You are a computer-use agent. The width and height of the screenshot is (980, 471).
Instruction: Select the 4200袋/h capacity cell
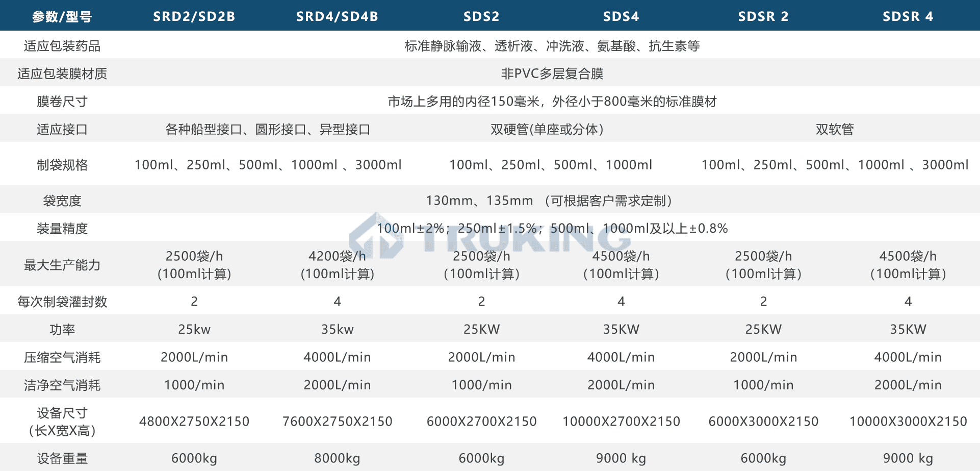pos(337,264)
